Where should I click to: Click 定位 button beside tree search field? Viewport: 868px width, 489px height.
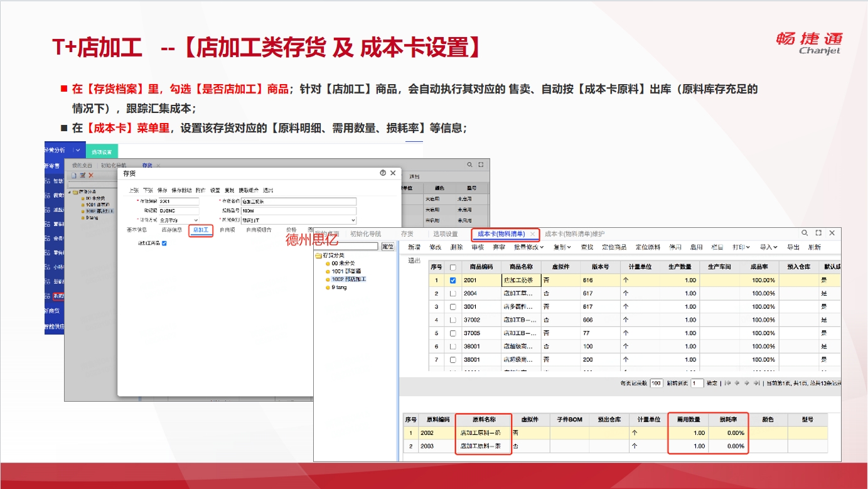pos(388,247)
